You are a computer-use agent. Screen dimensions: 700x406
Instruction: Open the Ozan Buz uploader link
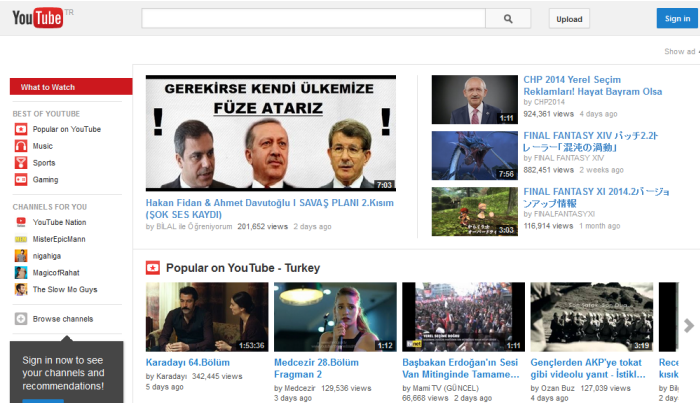[x=557, y=388]
